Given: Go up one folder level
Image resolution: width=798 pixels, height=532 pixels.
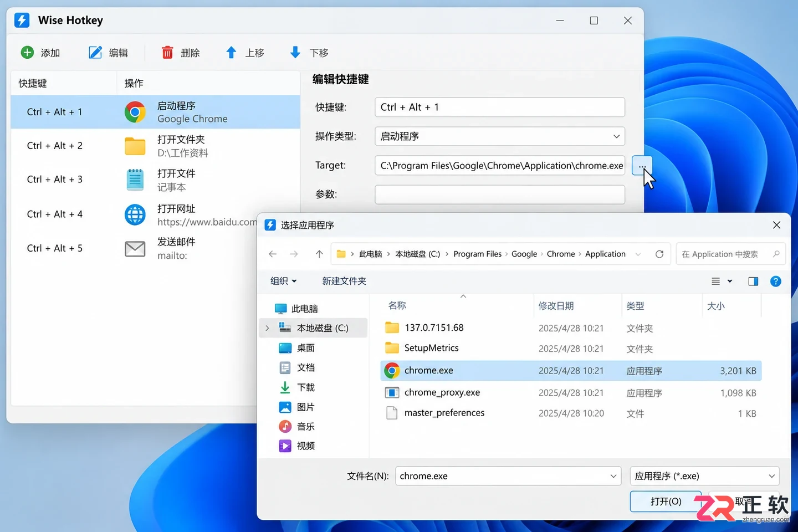Looking at the screenshot, I should tap(319, 254).
